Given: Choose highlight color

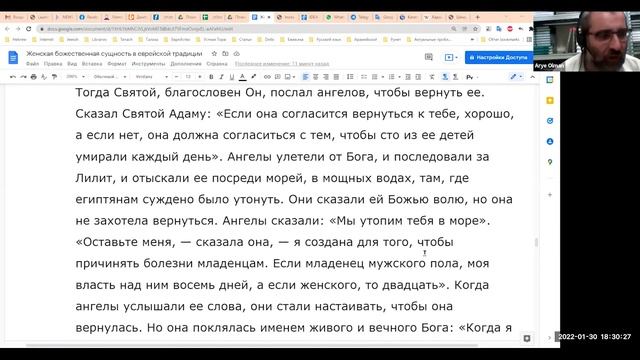Looking at the screenshot, I should coord(253,77).
